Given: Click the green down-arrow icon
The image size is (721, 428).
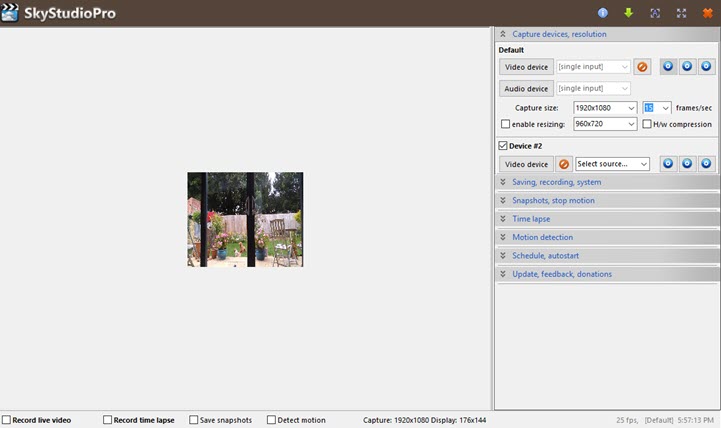Looking at the screenshot, I should [629, 13].
